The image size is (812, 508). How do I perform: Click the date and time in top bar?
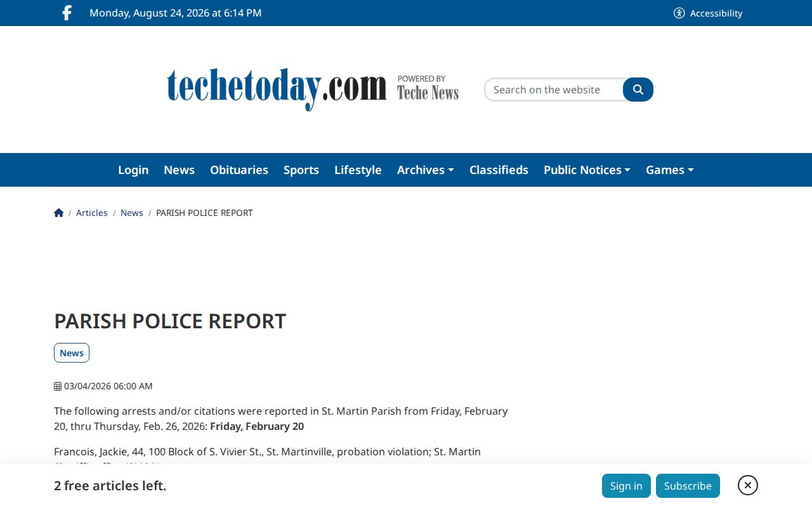coord(176,13)
